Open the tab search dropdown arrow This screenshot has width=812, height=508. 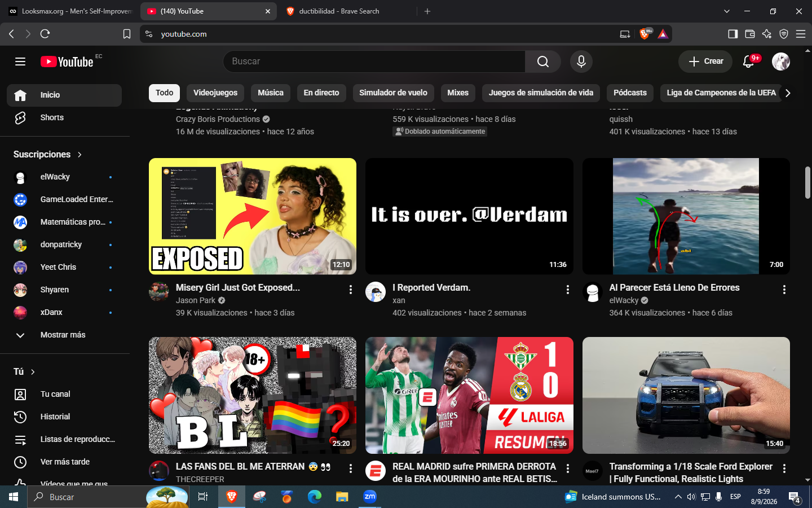tap(727, 11)
